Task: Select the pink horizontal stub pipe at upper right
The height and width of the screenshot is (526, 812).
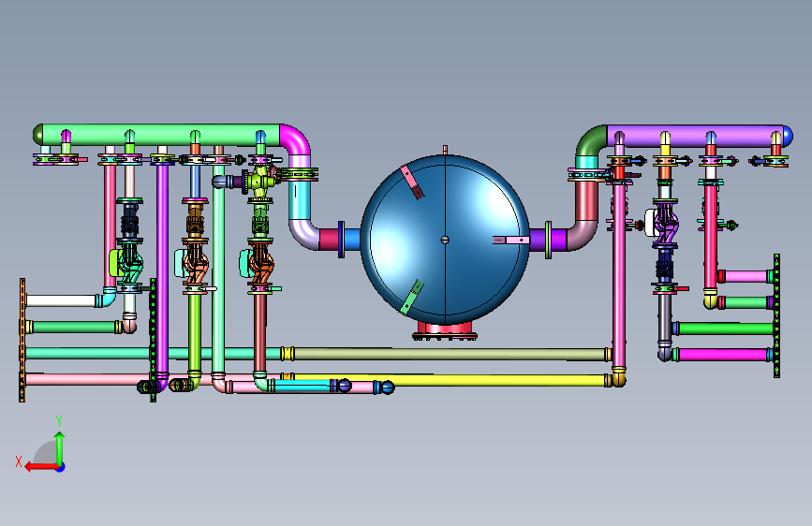Action: coord(746,276)
